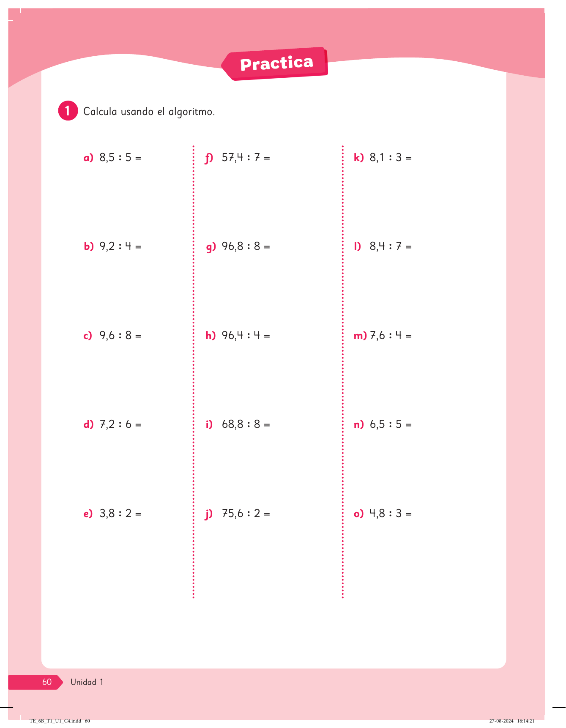Click the "Unidad 1" footer label

87,682
